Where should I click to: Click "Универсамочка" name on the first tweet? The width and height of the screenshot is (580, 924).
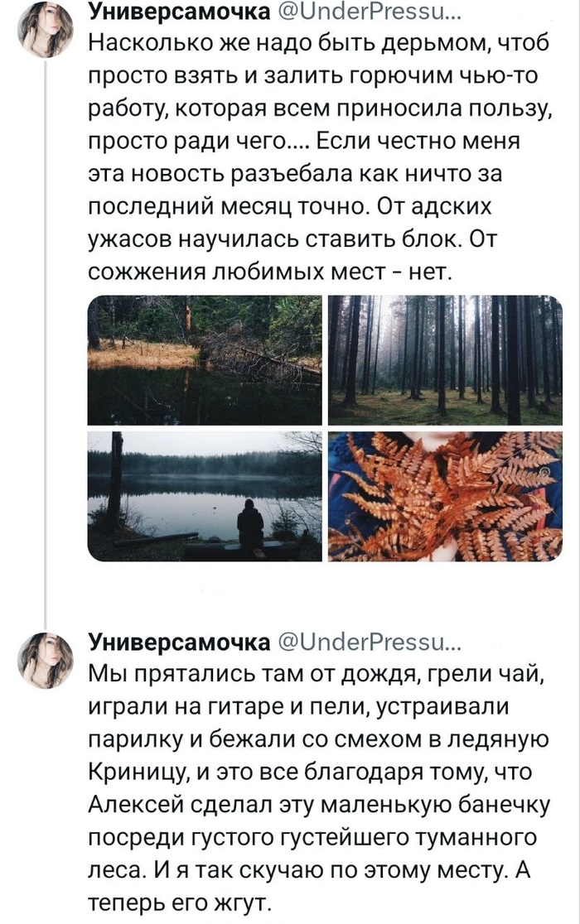coord(178,12)
